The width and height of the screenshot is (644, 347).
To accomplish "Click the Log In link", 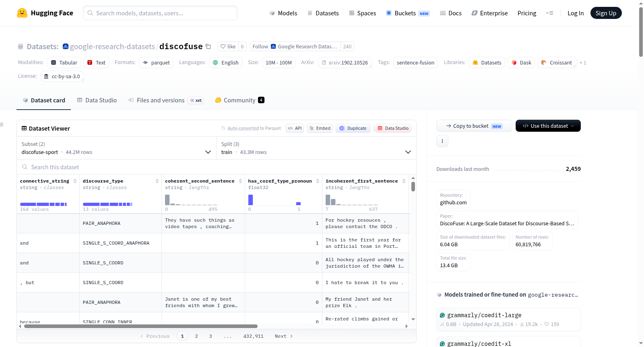I will coord(575,13).
